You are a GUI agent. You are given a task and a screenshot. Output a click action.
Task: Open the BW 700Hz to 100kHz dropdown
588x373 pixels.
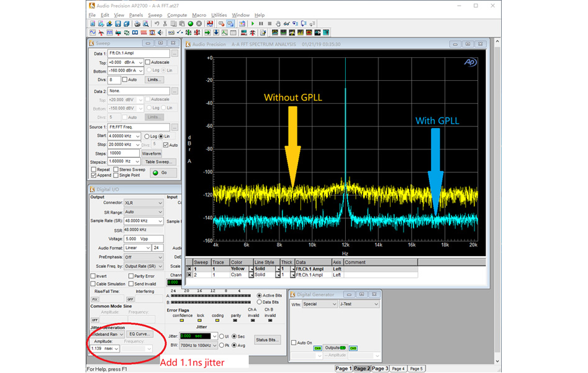(x=198, y=345)
